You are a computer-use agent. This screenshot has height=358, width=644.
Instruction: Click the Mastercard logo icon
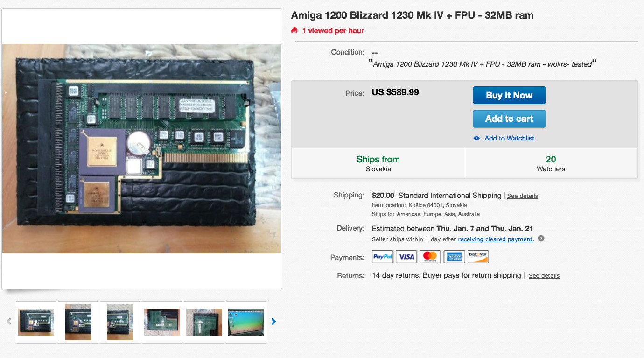430,257
